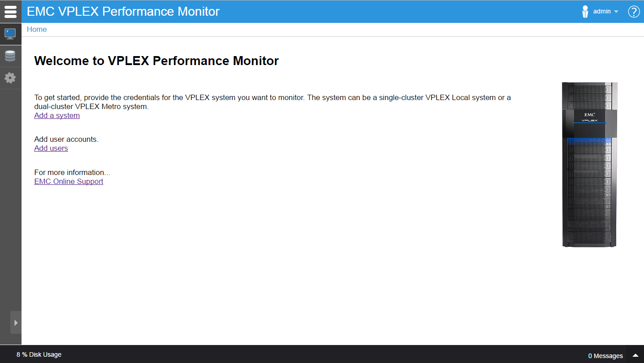Click the 0 Messages status indicator
This screenshot has width=644, height=363.
point(606,355)
